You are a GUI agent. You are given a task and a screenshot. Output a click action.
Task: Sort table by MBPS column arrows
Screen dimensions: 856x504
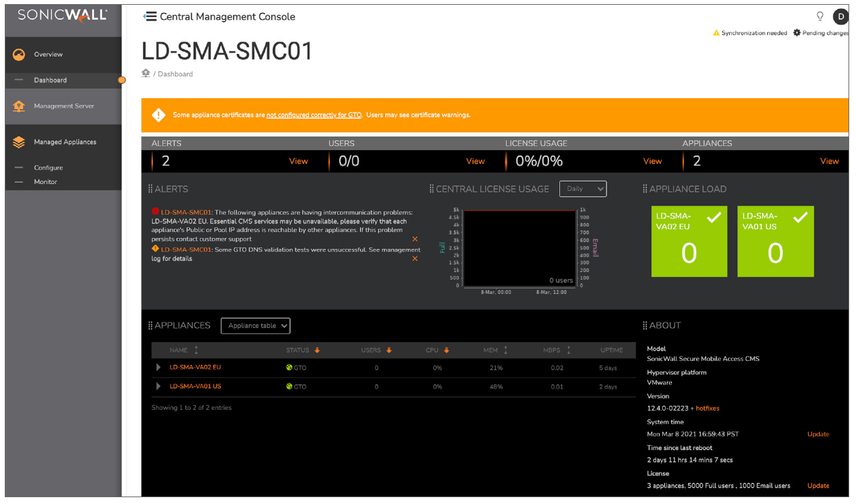click(x=568, y=350)
